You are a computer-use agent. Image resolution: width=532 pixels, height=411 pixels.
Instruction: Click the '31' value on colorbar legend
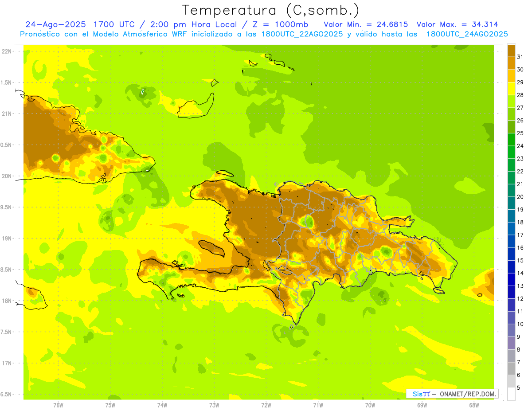520,57
